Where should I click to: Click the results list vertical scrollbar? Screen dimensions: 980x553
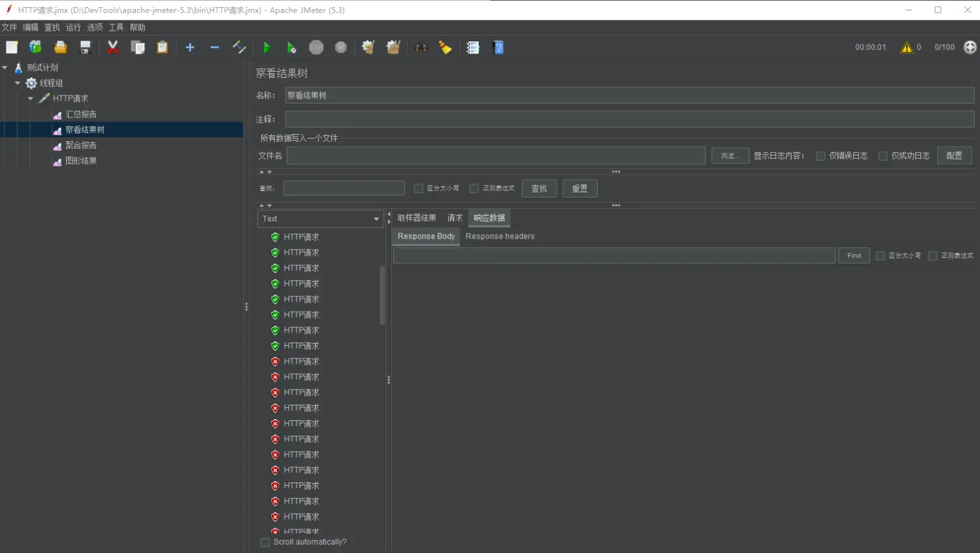tap(382, 294)
